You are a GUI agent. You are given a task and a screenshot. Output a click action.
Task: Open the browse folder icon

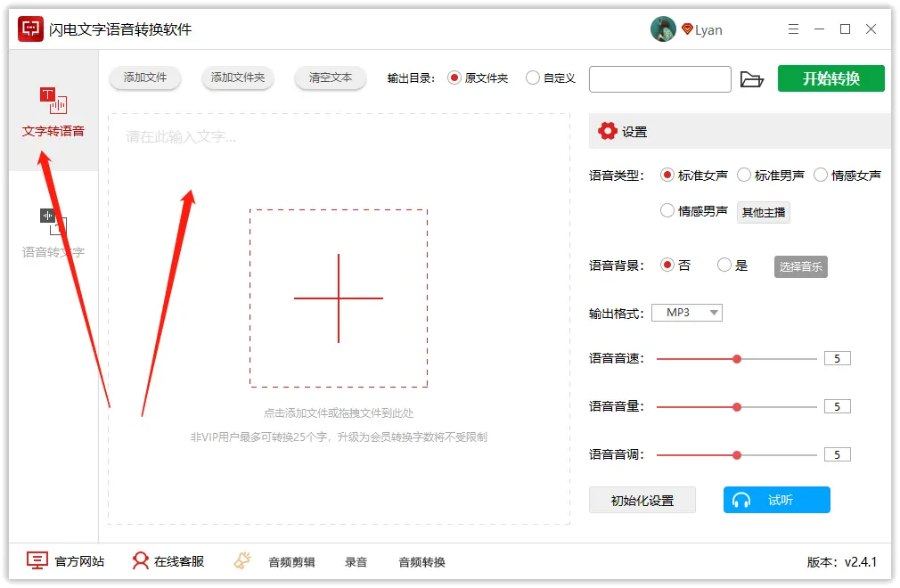coord(751,79)
